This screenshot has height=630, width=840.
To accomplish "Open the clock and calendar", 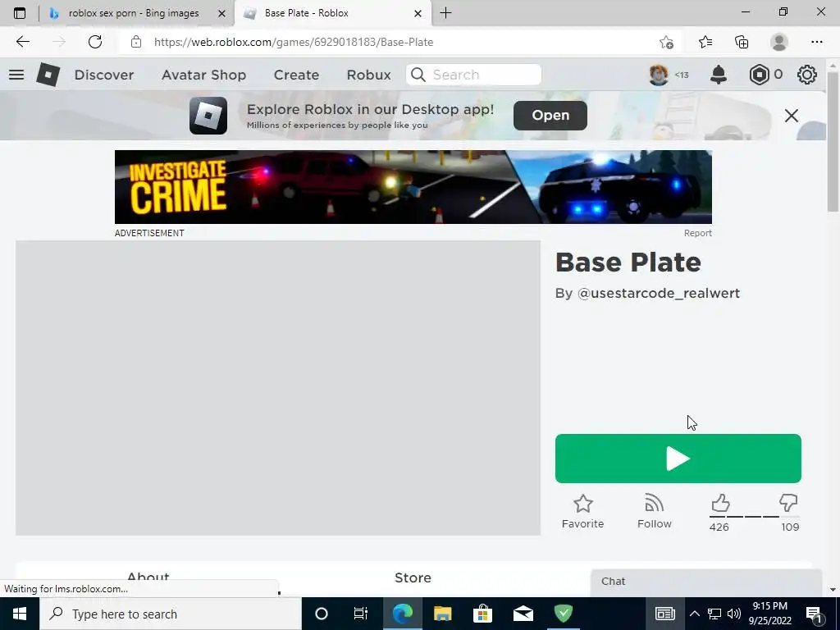I will click(769, 614).
